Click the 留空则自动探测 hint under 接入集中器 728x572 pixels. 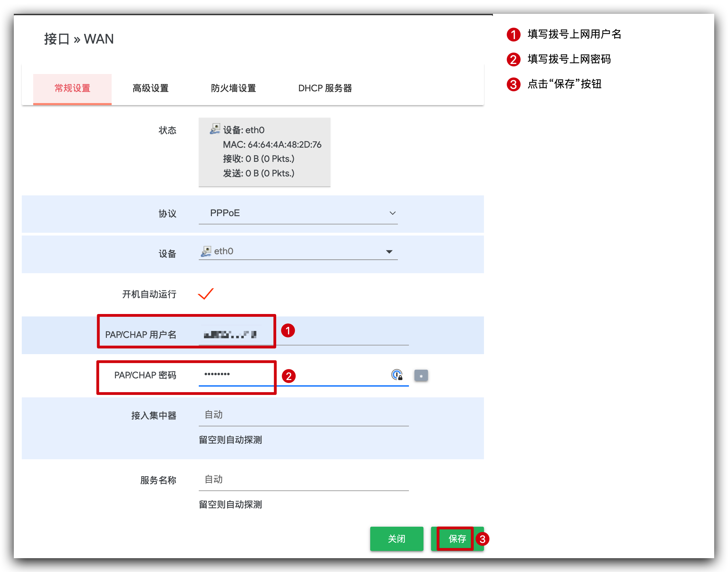[x=230, y=440]
